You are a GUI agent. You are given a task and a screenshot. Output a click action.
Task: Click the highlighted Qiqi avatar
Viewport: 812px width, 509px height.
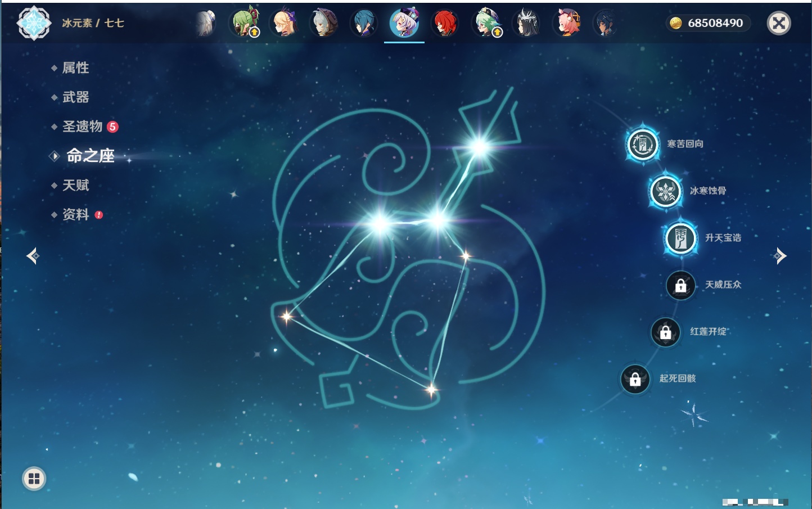404,23
